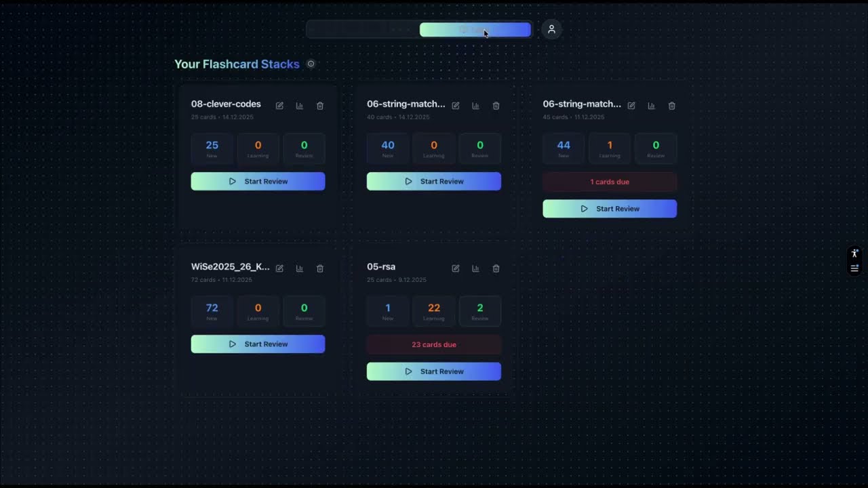Open statistics for 08-clever-codes stack

click(x=300, y=106)
